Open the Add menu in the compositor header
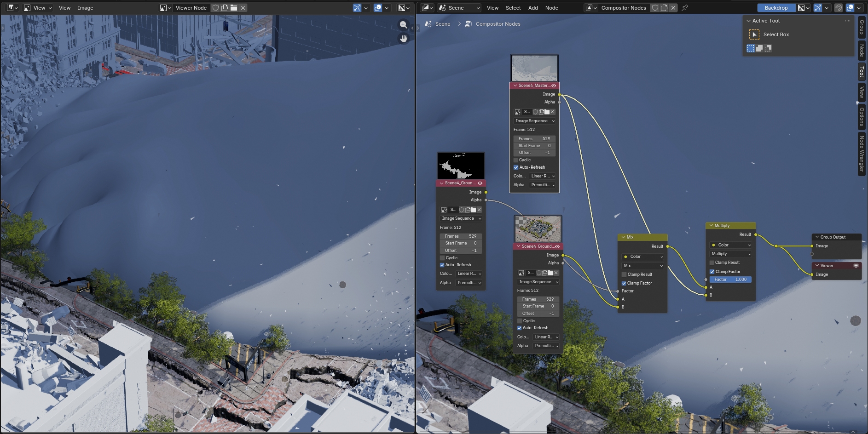 coord(533,8)
